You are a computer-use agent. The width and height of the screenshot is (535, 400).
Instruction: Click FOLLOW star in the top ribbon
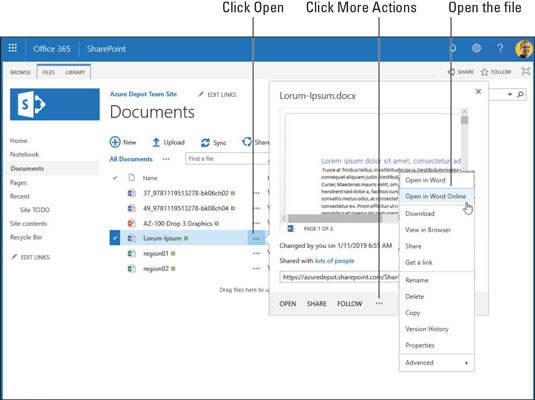tap(496, 72)
